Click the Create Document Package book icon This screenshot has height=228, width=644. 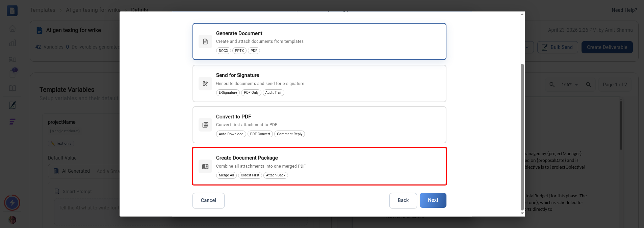[x=205, y=166]
